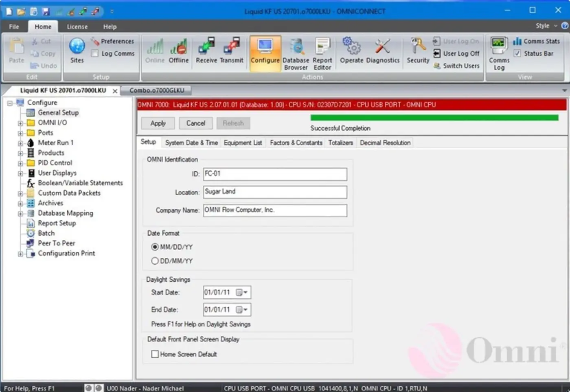
Task: Select the MM/DD/YY date format
Action: [155, 247]
